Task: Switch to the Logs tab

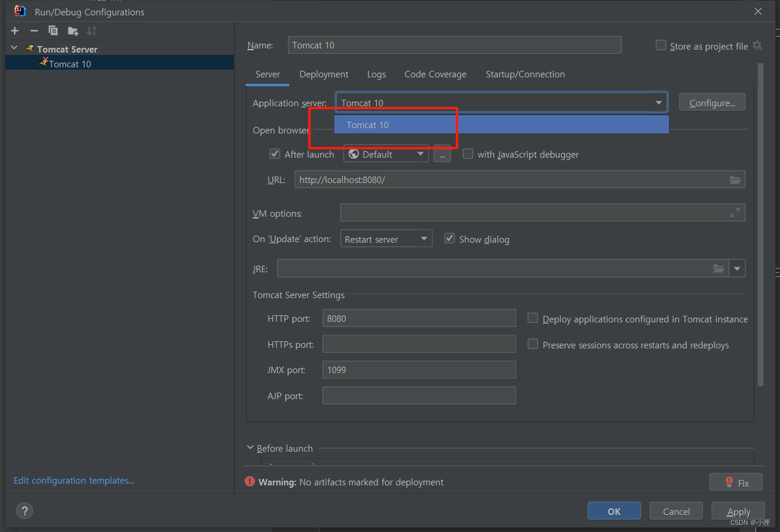Action: [376, 74]
